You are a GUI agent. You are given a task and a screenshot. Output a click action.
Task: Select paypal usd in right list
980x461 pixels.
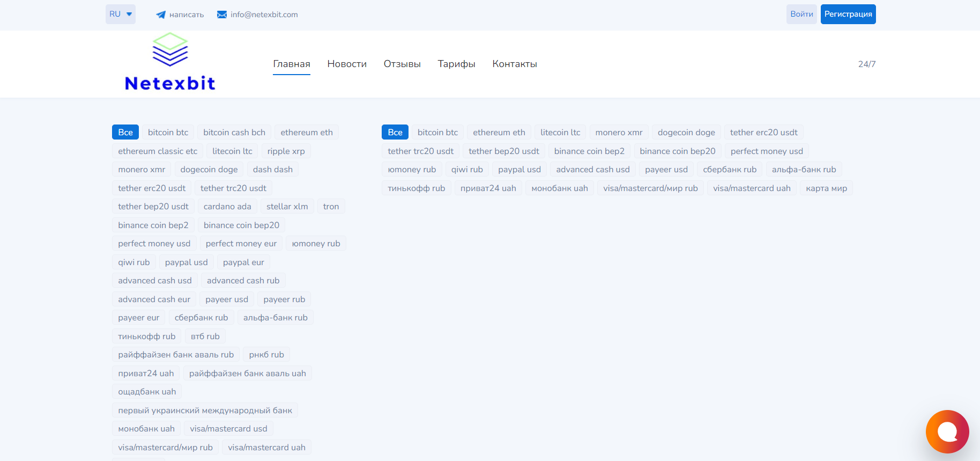pos(519,170)
